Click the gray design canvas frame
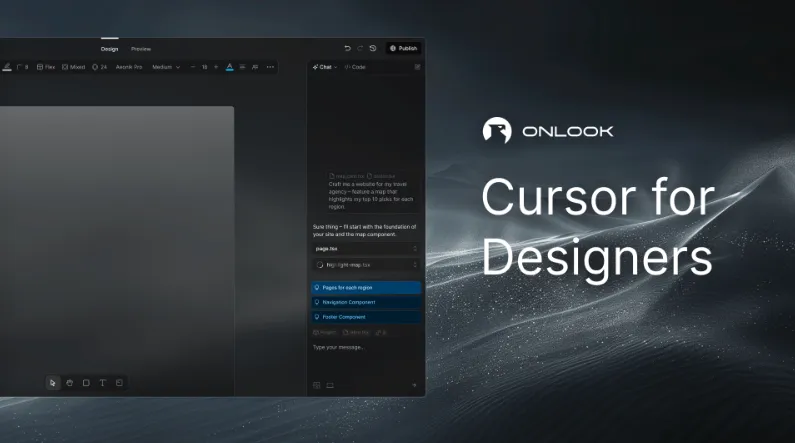Screen dimensions: 795x443 117,251
